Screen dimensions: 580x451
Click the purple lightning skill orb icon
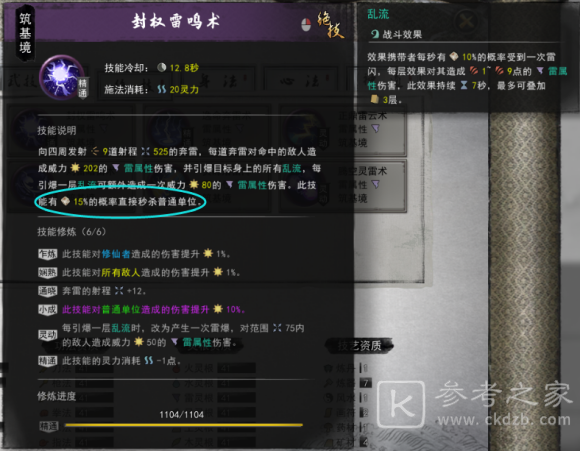[62, 77]
